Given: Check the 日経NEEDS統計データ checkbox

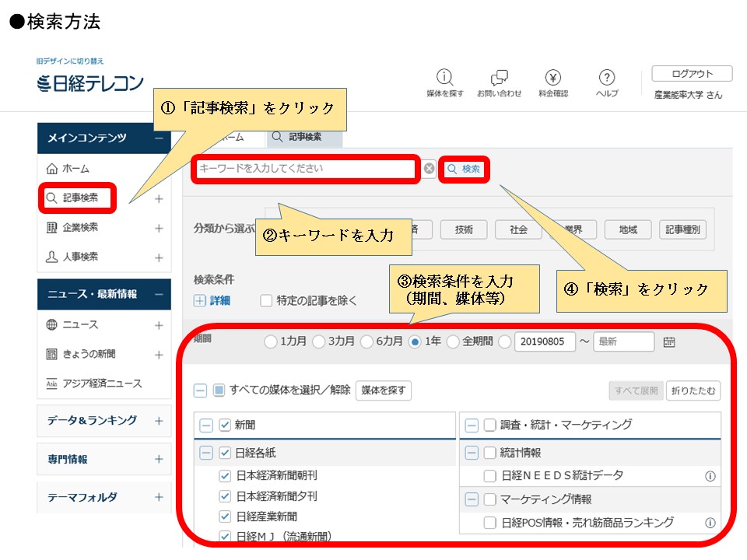Looking at the screenshot, I should [x=489, y=476].
